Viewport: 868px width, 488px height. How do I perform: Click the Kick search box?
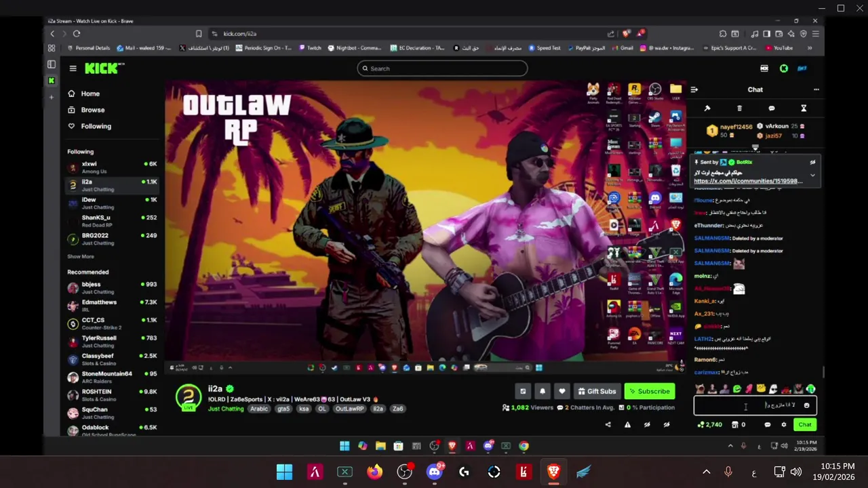click(x=442, y=68)
